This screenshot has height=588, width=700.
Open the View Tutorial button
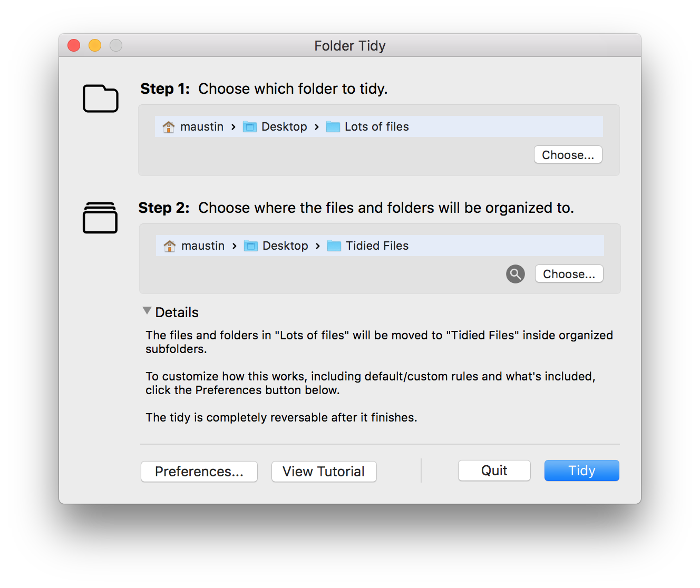point(324,472)
